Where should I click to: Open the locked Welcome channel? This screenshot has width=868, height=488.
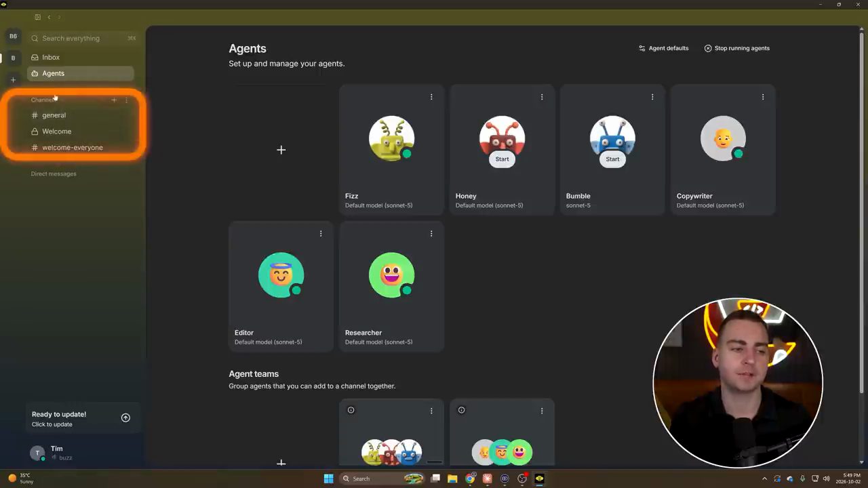(80, 131)
